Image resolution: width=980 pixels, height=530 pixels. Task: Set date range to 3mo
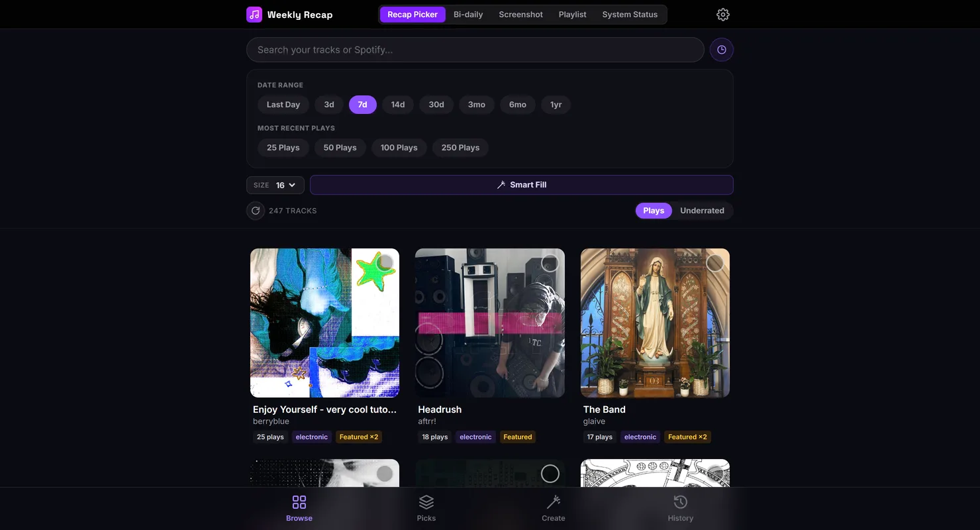click(x=477, y=105)
